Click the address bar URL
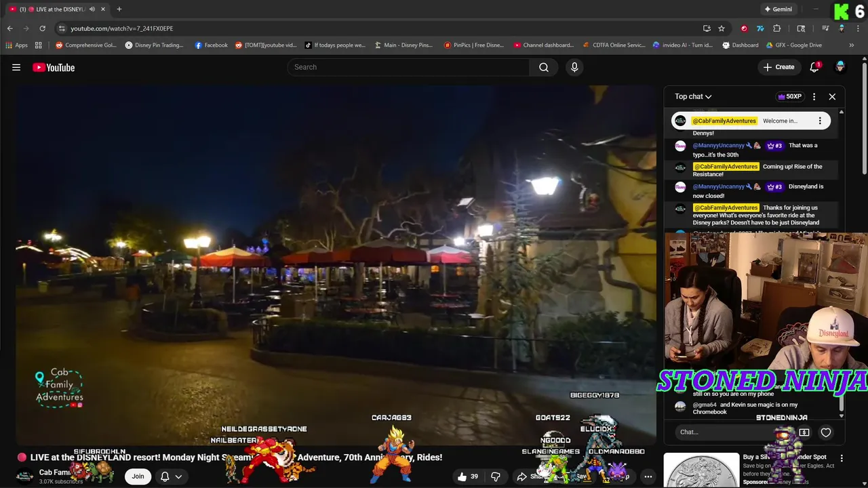 pyautogui.click(x=122, y=28)
